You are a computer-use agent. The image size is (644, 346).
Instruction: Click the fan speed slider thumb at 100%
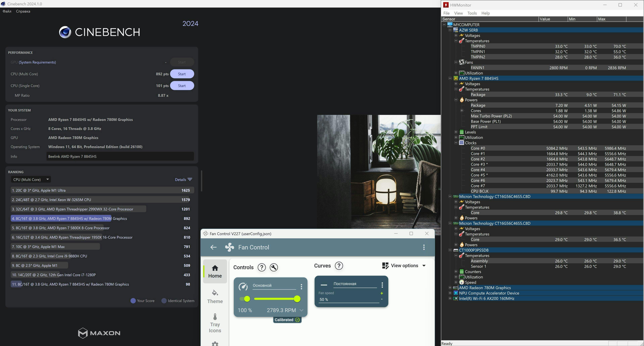coord(297,299)
